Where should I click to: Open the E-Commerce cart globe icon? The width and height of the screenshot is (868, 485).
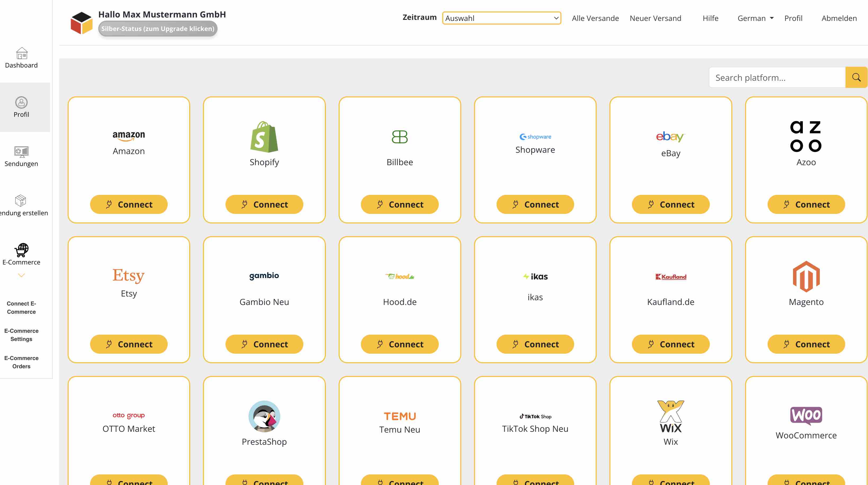tap(21, 250)
